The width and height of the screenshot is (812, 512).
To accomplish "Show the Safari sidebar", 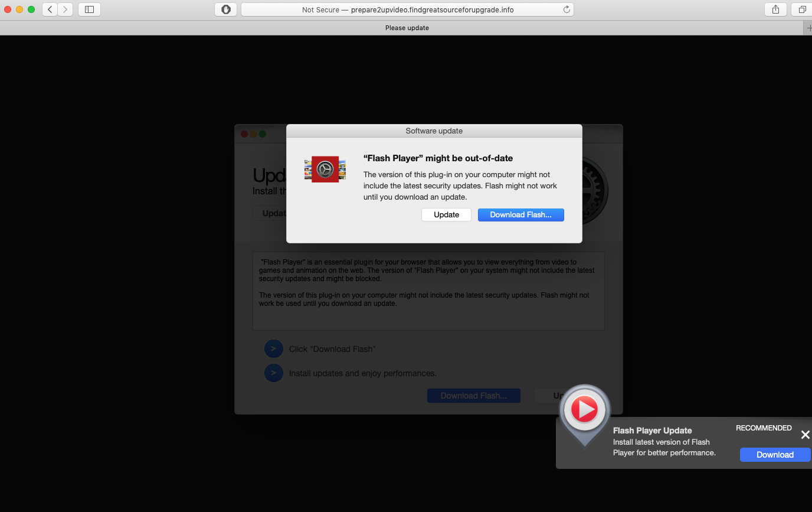I will 89,9.
